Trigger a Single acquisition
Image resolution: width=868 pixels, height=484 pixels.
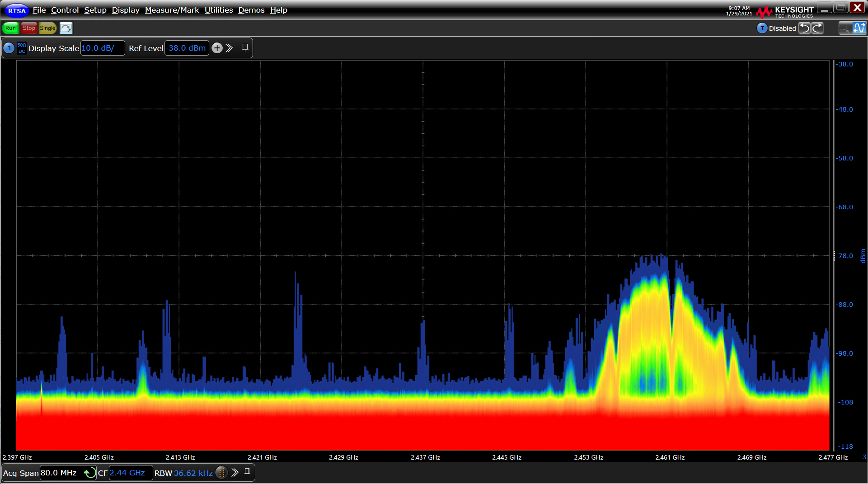[47, 28]
